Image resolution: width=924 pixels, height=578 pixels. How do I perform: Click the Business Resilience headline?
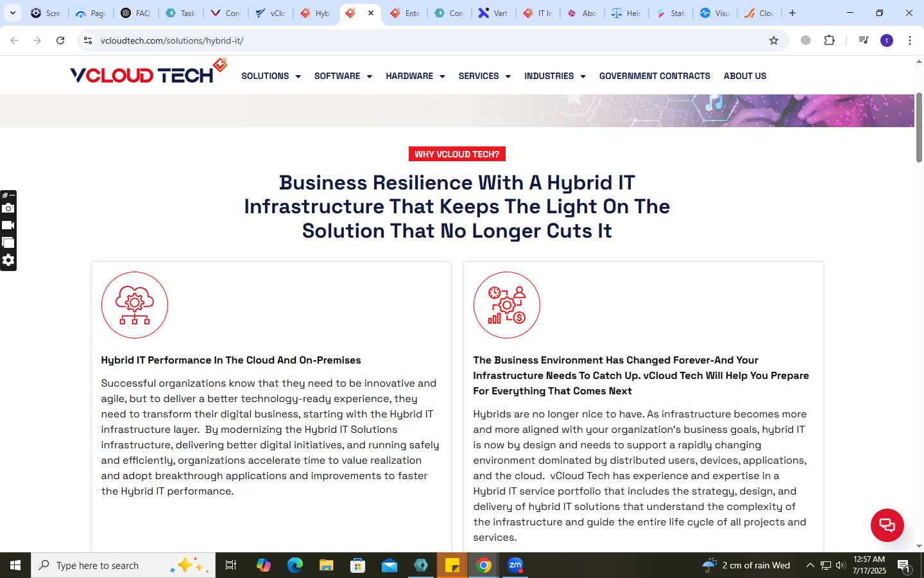[457, 207]
